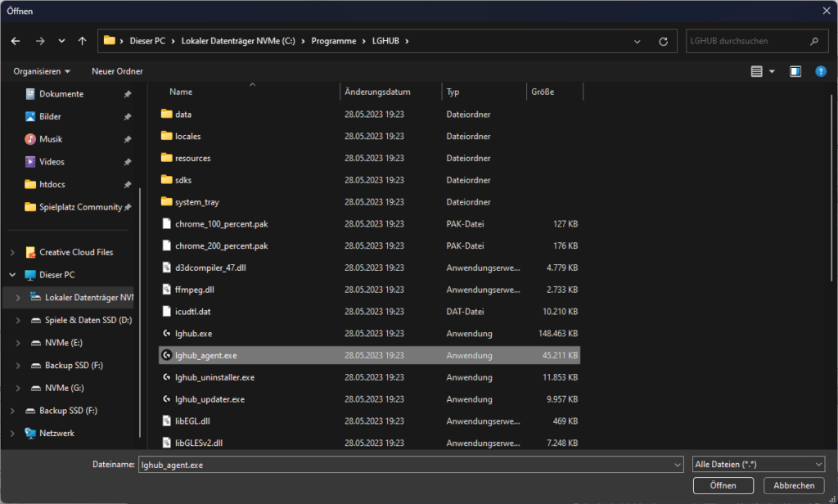Expand NVMe (G:) drive node

click(18, 388)
